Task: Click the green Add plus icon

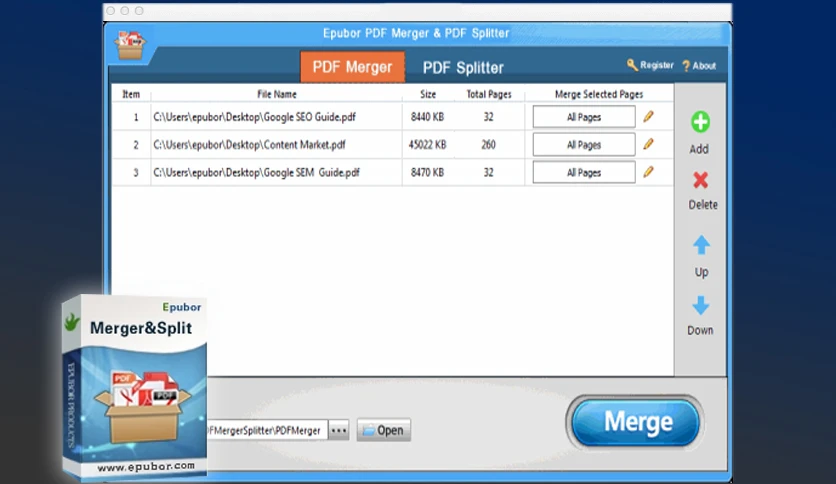Action: click(x=700, y=122)
